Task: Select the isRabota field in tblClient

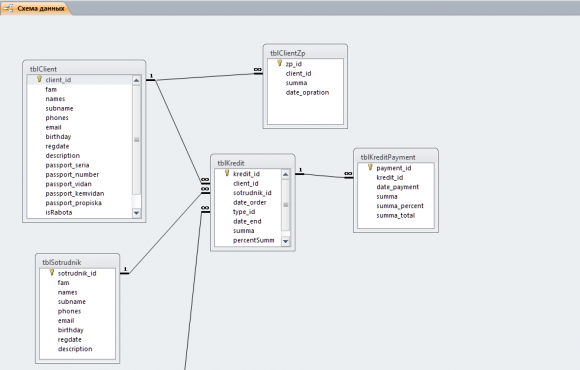Action: [59, 212]
